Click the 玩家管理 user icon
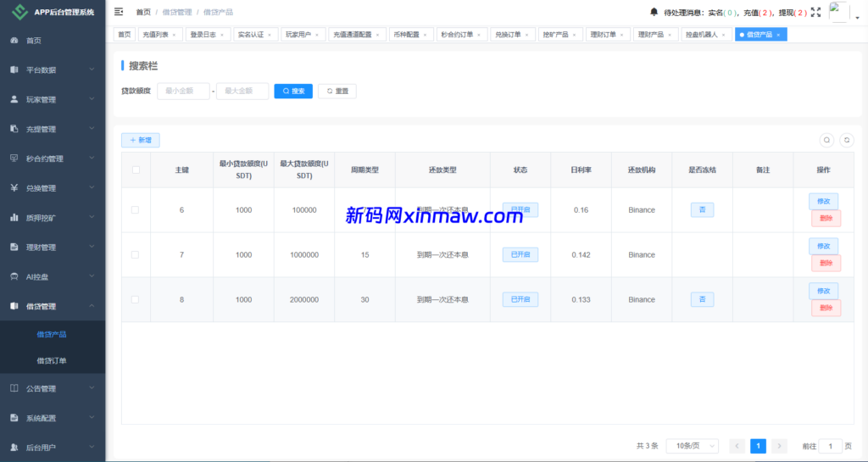This screenshot has width=868, height=462. pos(14,99)
